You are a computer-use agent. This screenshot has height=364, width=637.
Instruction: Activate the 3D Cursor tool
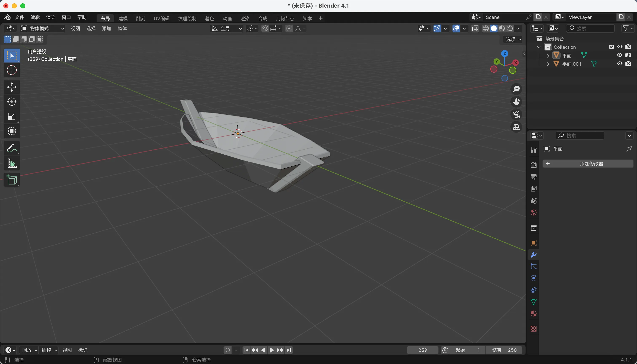12,70
